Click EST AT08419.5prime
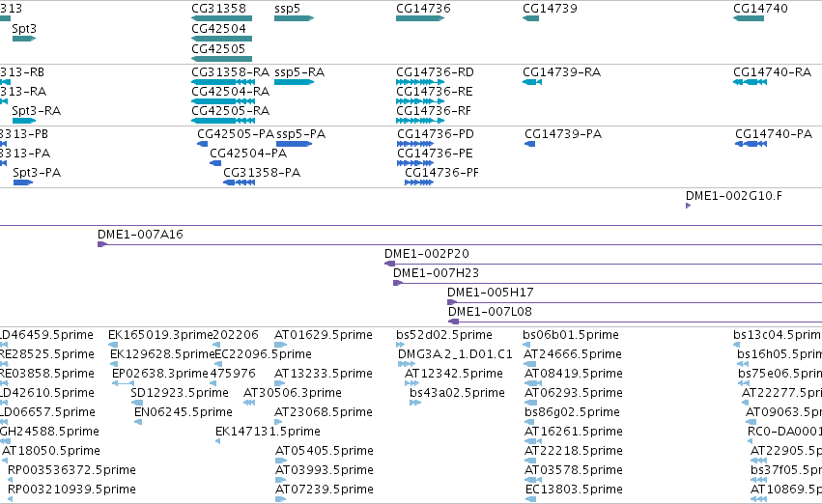The height and width of the screenshot is (504, 822). (574, 374)
